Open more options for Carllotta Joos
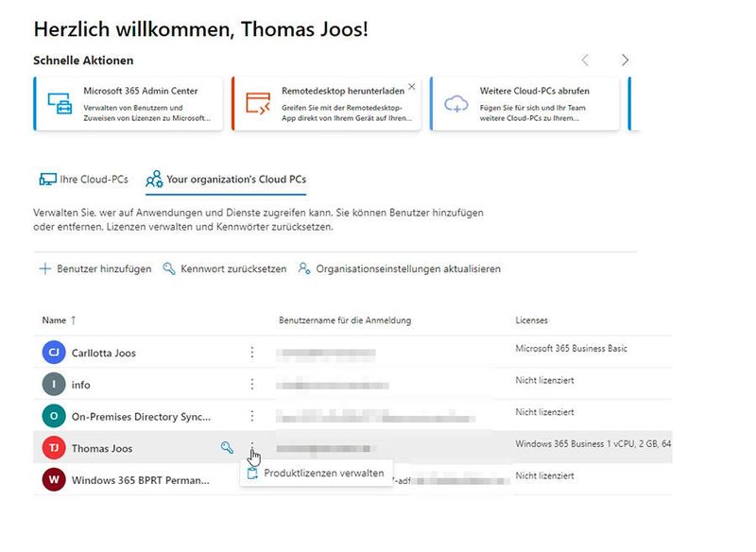The width and height of the screenshot is (756, 552). 252,353
